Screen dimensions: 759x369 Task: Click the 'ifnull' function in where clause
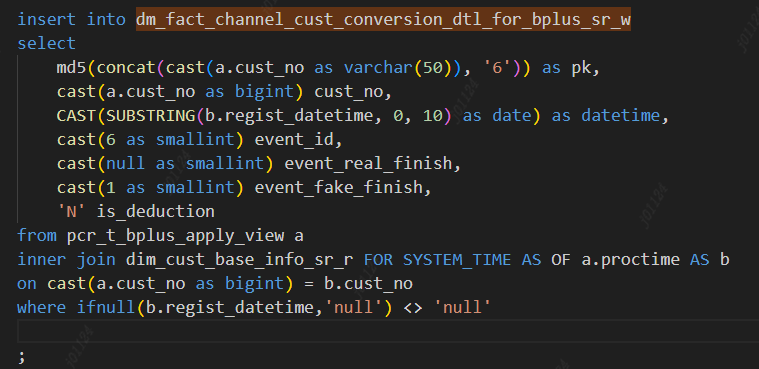click(106, 308)
